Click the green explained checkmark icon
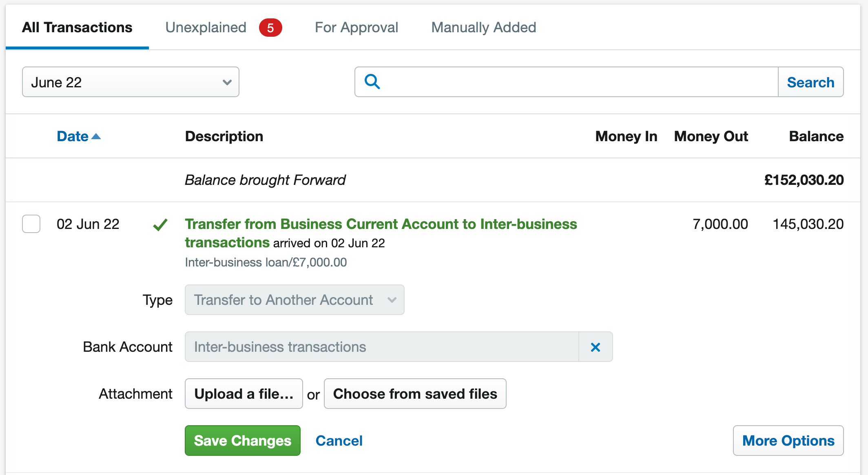This screenshot has width=868, height=475. (x=160, y=224)
